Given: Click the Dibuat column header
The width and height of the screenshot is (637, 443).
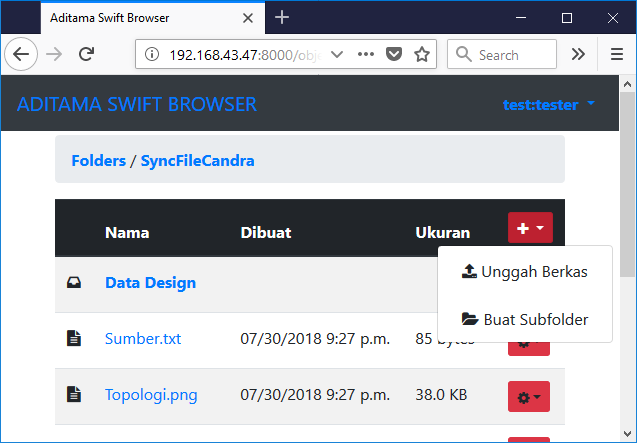Looking at the screenshot, I should tap(266, 233).
